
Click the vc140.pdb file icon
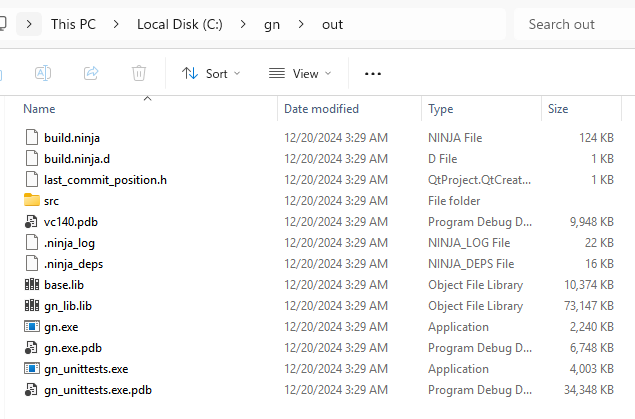(x=31, y=222)
